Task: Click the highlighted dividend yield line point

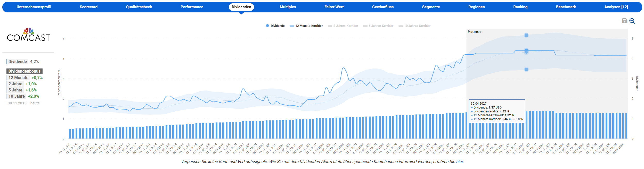Action: point(526,51)
